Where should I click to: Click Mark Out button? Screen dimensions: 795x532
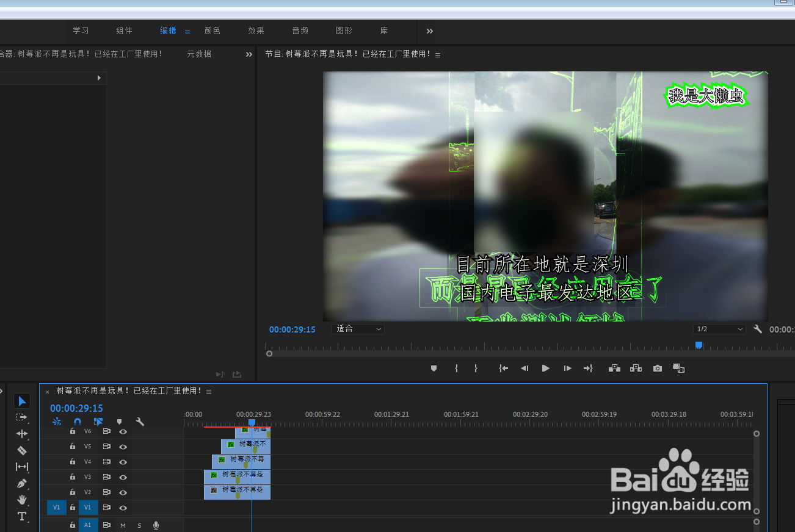click(476, 368)
